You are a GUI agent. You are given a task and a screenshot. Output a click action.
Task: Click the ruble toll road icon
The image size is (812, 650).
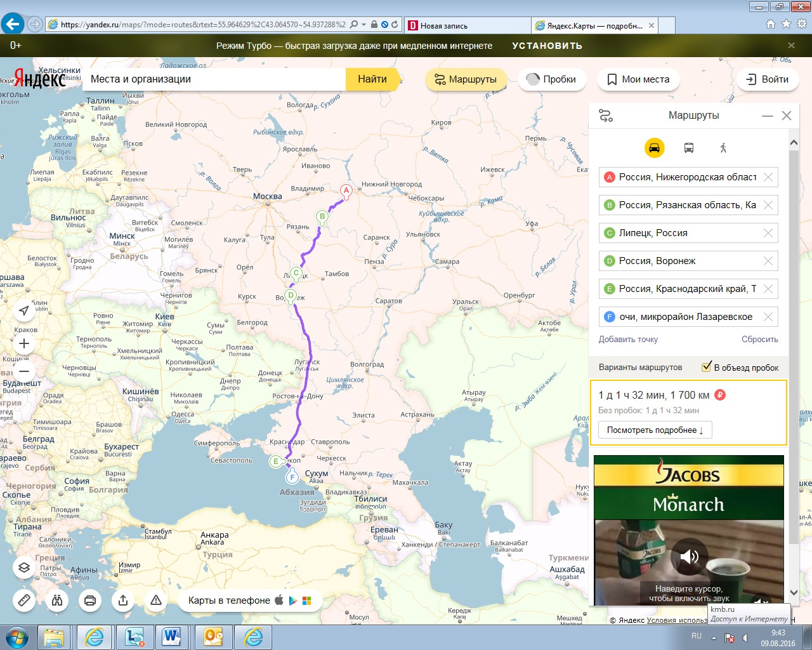click(720, 395)
